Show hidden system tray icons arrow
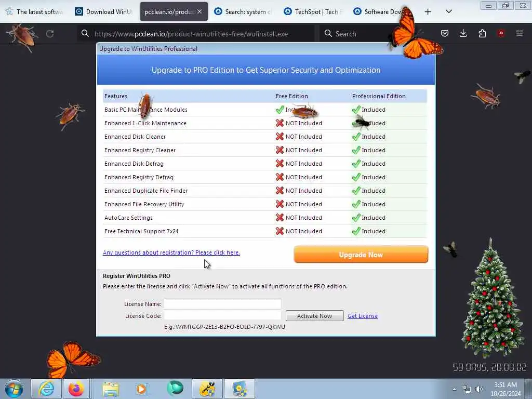 (x=454, y=390)
